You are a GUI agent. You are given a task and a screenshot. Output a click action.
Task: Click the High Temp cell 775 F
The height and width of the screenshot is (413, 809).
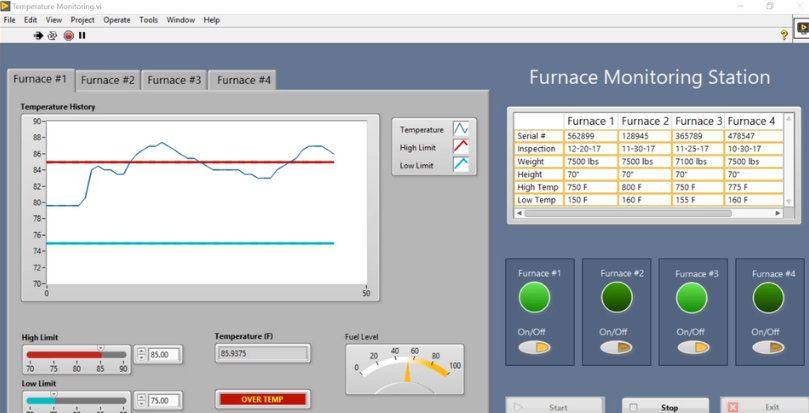[754, 187]
